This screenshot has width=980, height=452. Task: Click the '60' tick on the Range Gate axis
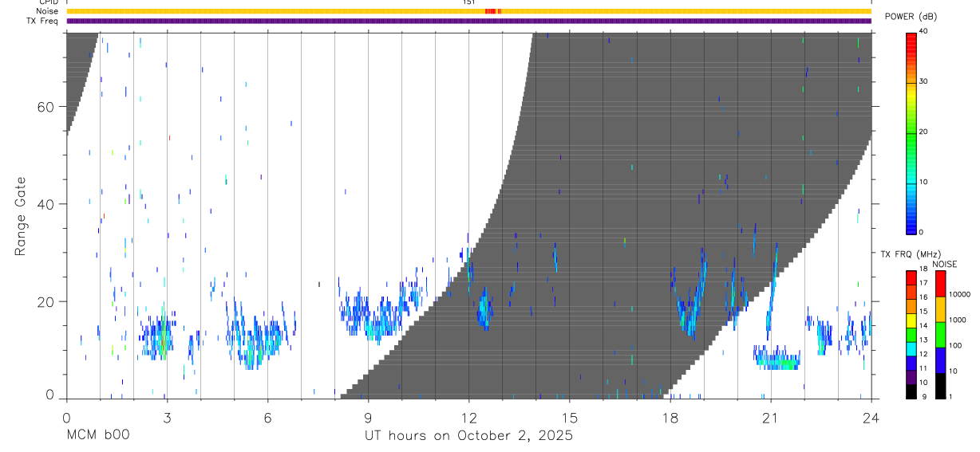(46, 106)
